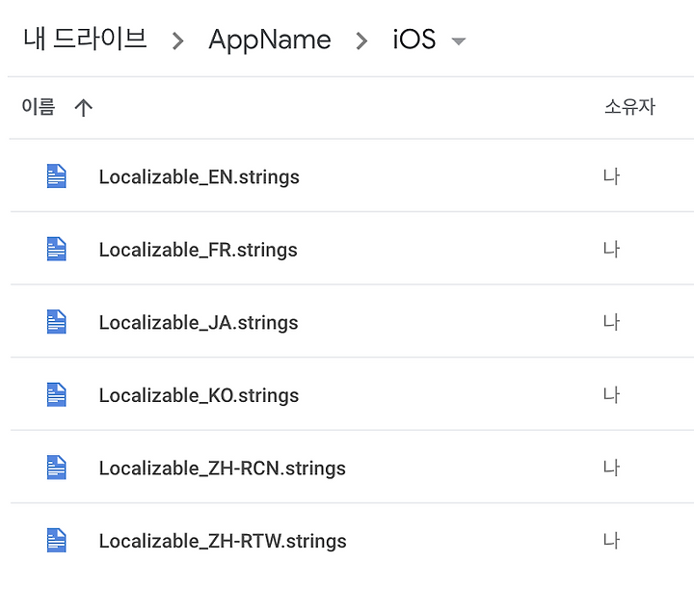Click owner 나 in Localizable_FR.strings row
The height and width of the screenshot is (616, 694).
coord(612,250)
